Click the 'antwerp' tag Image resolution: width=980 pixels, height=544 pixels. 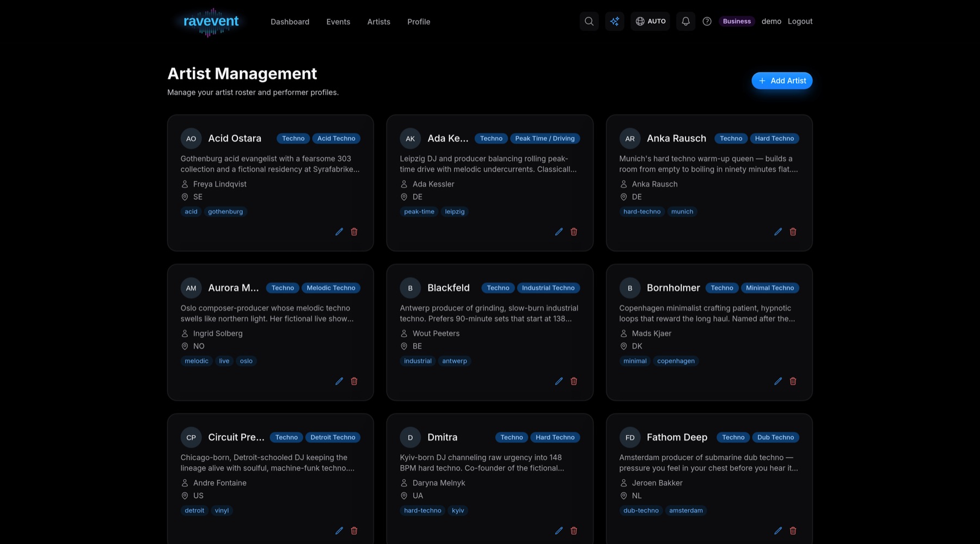pyautogui.click(x=455, y=361)
